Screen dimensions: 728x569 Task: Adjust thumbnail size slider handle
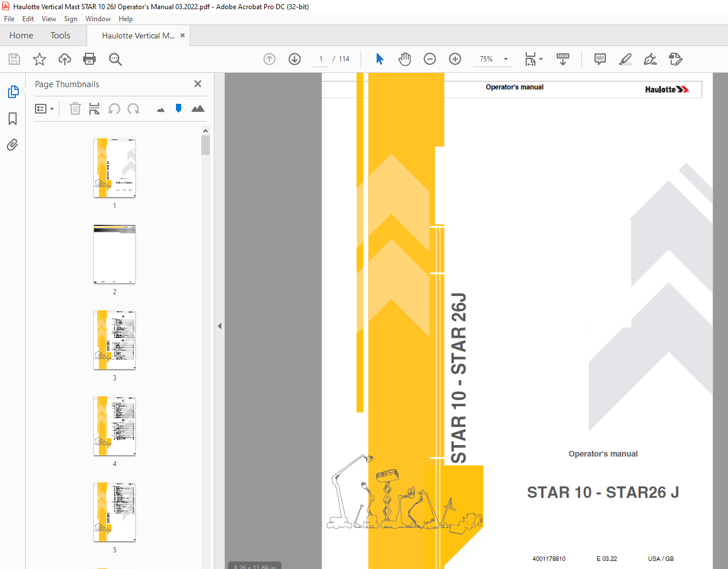click(179, 108)
